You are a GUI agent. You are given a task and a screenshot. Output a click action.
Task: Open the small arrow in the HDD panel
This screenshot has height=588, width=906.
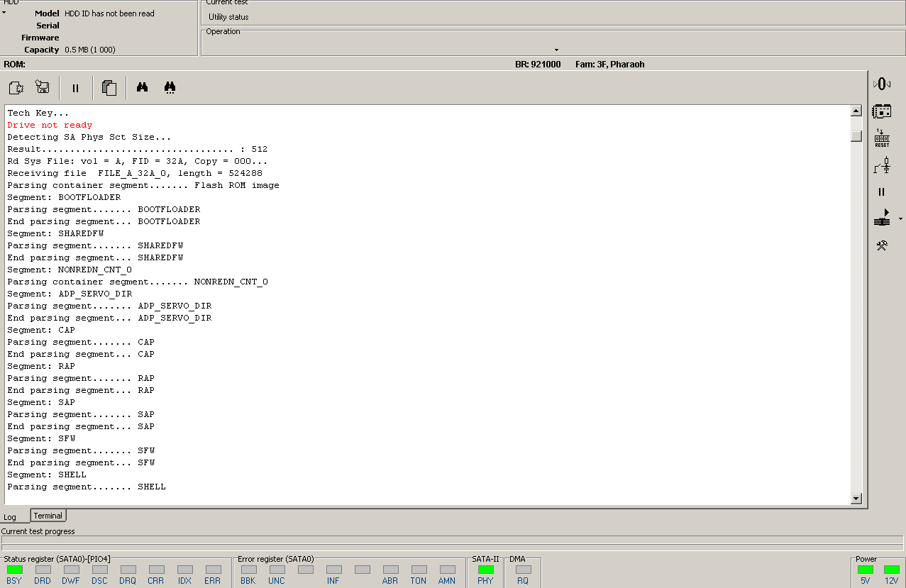point(4,13)
